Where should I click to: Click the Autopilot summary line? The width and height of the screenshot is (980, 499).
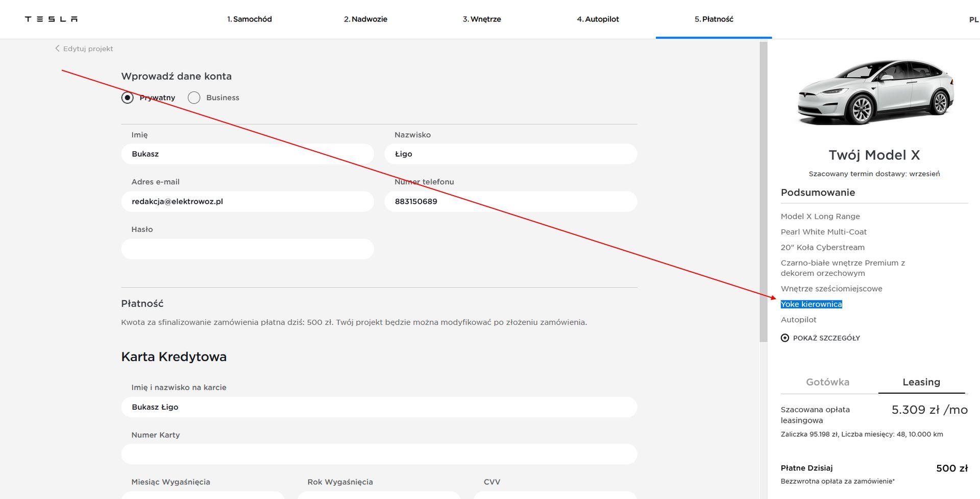click(799, 320)
